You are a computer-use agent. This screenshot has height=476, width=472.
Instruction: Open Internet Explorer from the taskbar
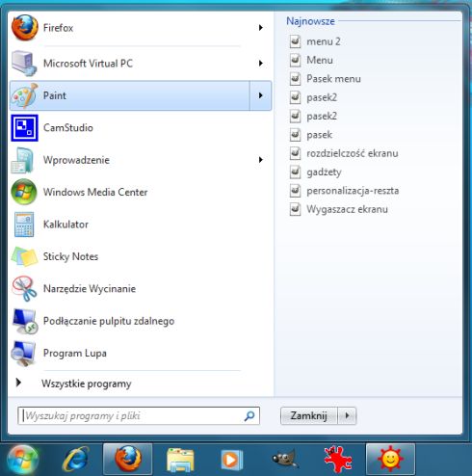76,460
